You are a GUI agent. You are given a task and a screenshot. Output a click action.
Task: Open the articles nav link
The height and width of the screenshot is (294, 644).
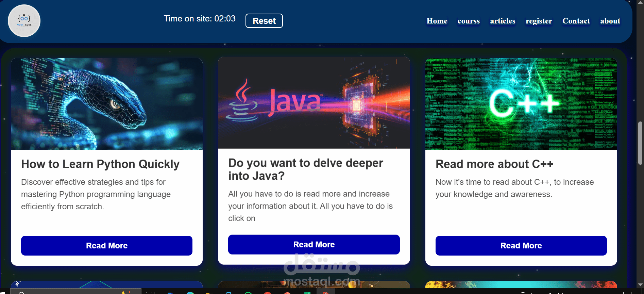click(503, 21)
